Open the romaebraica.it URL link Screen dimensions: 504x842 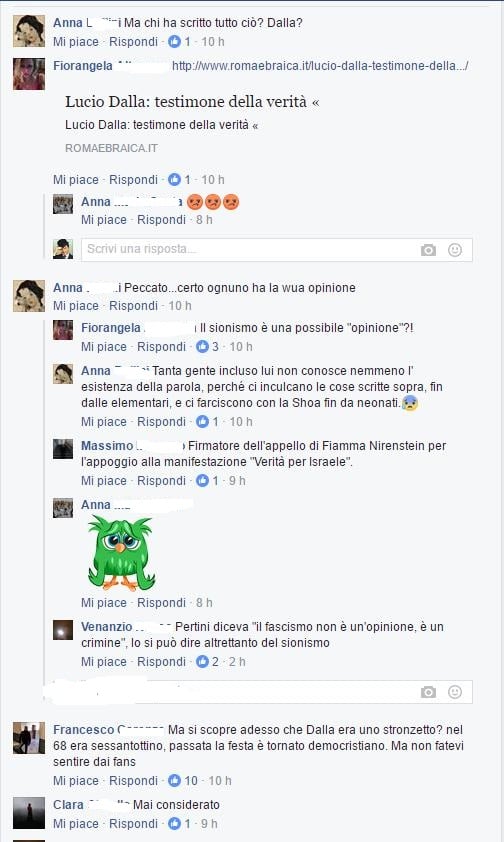(320, 66)
